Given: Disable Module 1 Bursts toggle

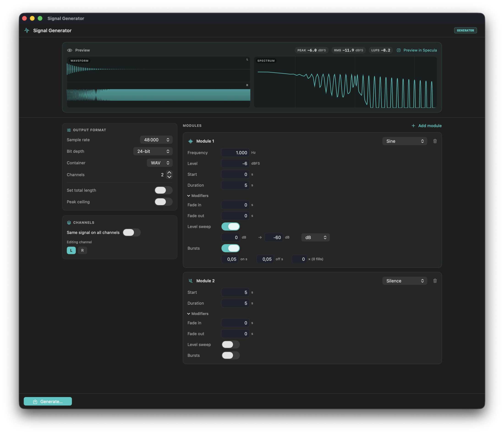Looking at the screenshot, I should coord(231,248).
